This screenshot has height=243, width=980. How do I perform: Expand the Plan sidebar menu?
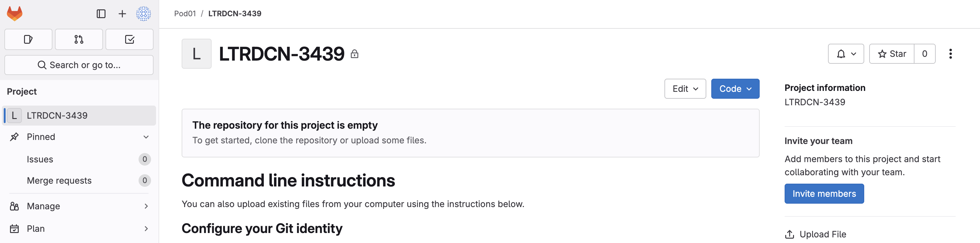[x=79, y=229]
